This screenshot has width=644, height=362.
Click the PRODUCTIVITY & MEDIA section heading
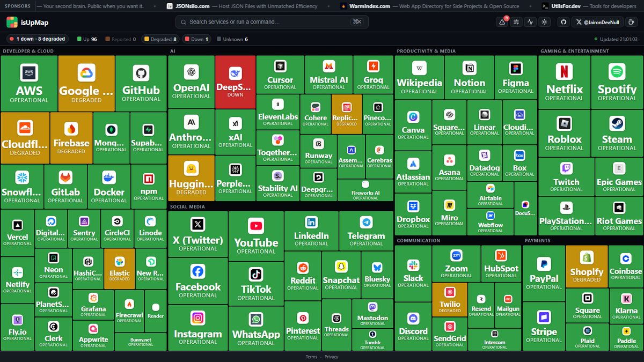(426, 51)
